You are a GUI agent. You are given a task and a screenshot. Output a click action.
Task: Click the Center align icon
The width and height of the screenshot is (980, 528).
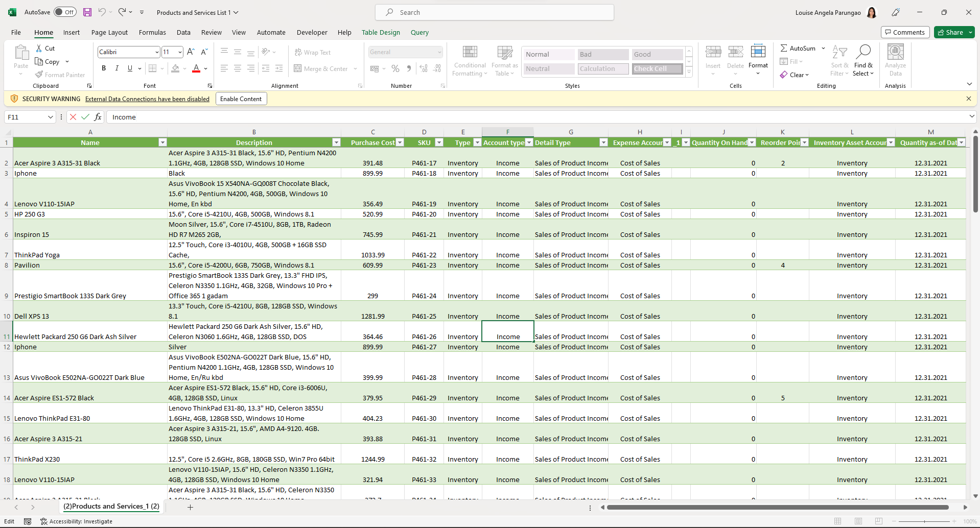238,68
